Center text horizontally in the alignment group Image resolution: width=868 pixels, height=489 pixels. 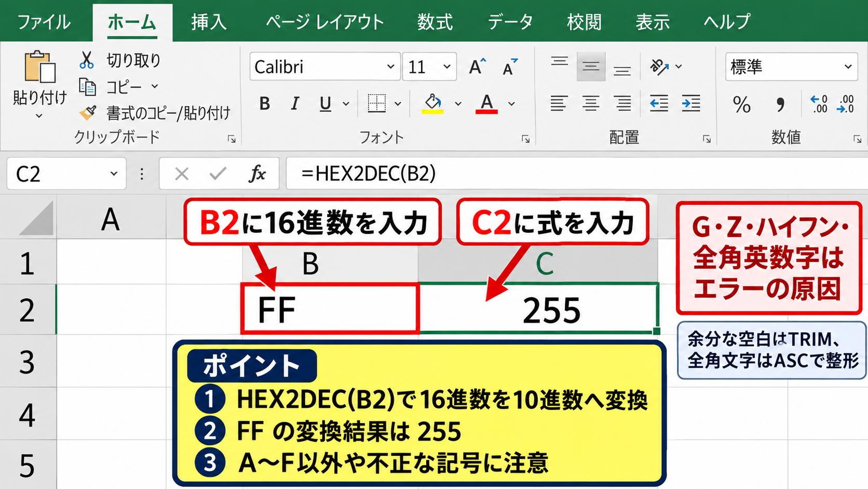point(591,103)
